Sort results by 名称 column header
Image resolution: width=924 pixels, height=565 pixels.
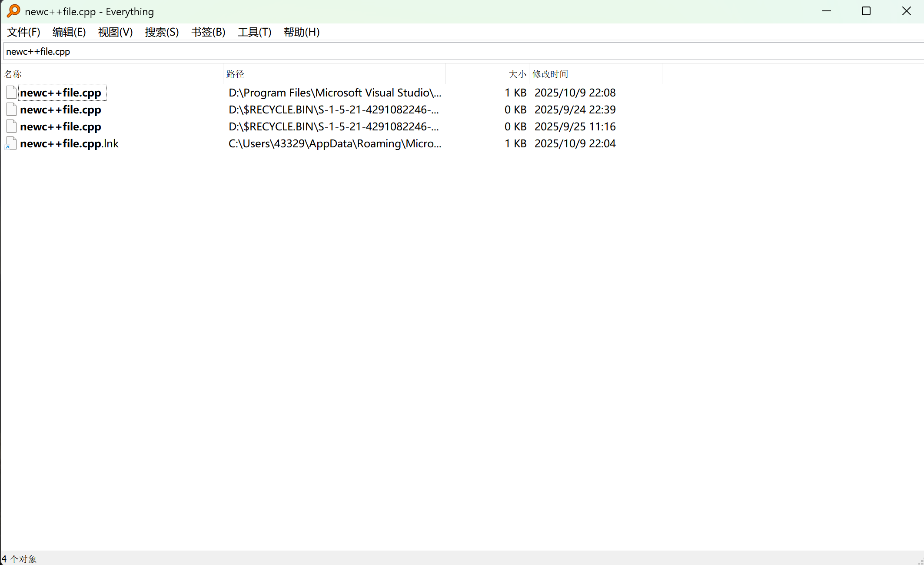[112, 74]
